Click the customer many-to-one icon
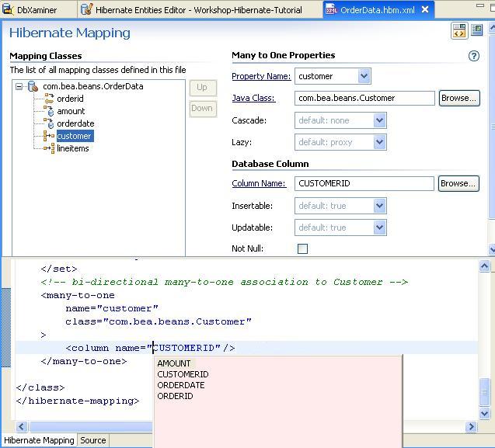 coord(49,136)
